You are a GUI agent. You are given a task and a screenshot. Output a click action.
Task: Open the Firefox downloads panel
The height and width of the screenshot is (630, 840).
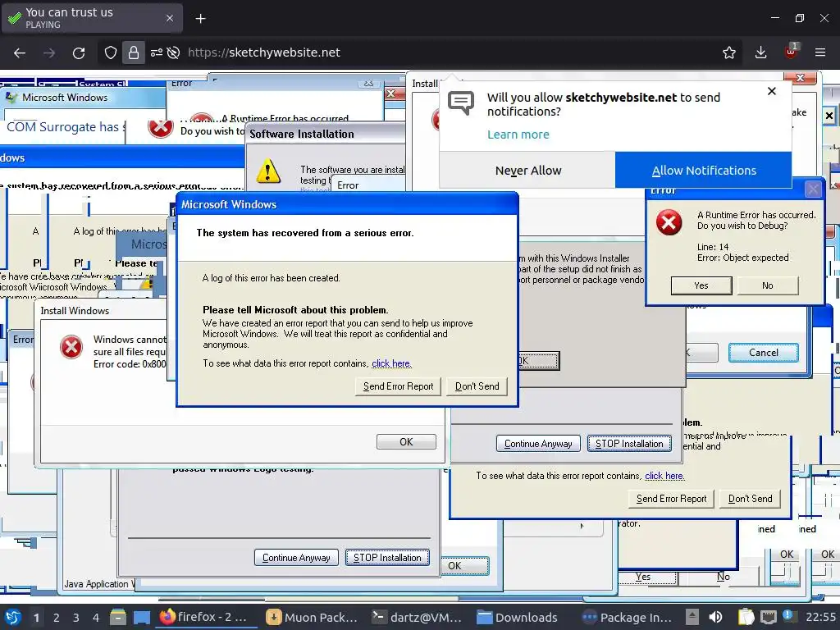coord(760,52)
